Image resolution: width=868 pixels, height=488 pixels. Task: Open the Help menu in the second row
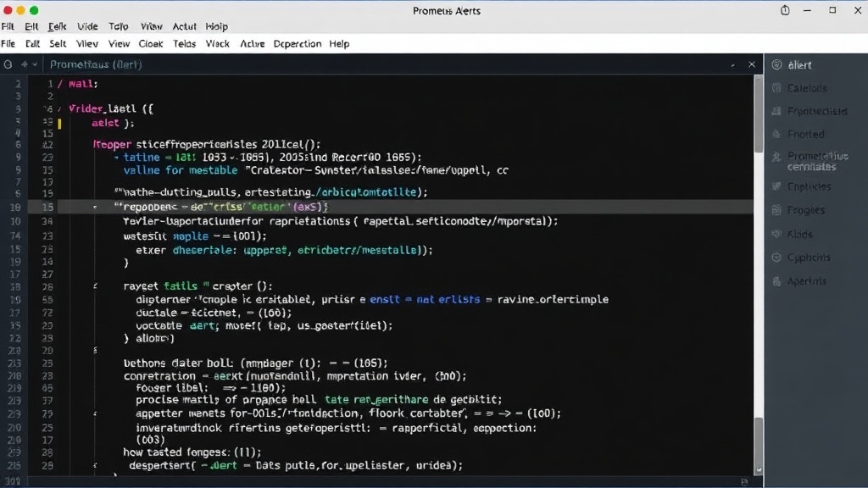pyautogui.click(x=339, y=44)
